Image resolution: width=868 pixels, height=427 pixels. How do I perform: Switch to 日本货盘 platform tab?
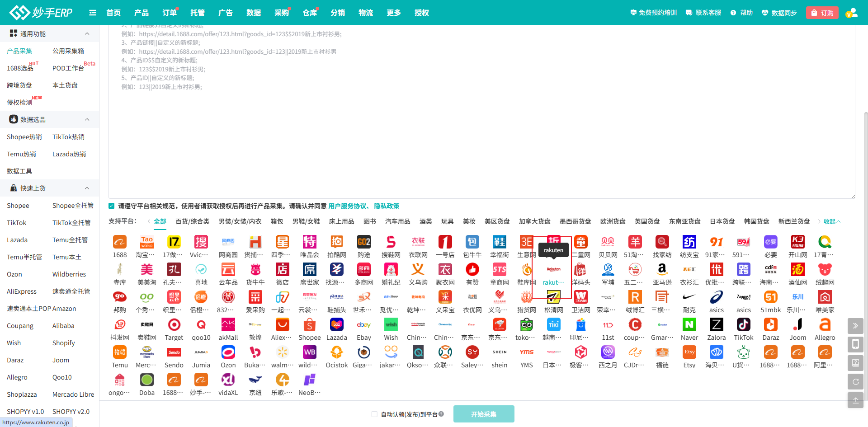[722, 221]
